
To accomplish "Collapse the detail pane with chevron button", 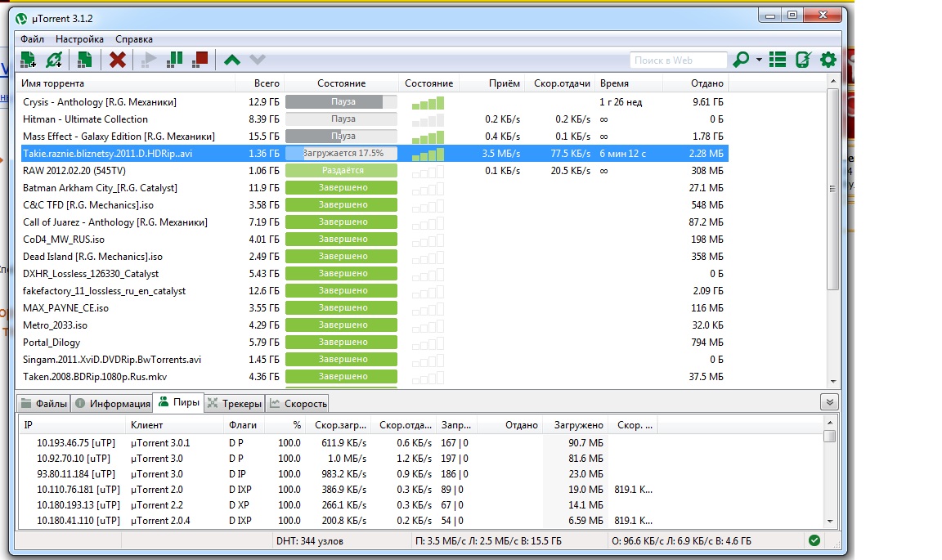I will (x=829, y=402).
